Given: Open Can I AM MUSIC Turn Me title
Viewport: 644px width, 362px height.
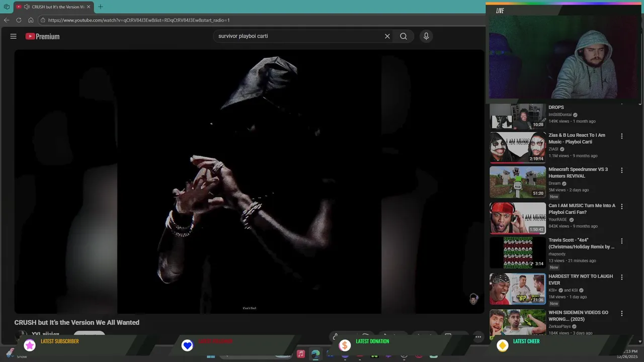Looking at the screenshot, I should coord(582,209).
